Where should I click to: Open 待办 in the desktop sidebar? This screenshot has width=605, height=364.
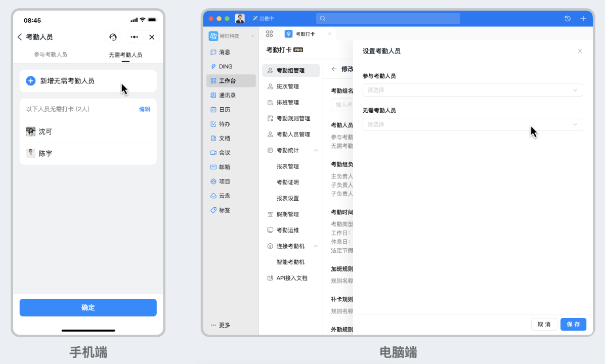click(231, 124)
